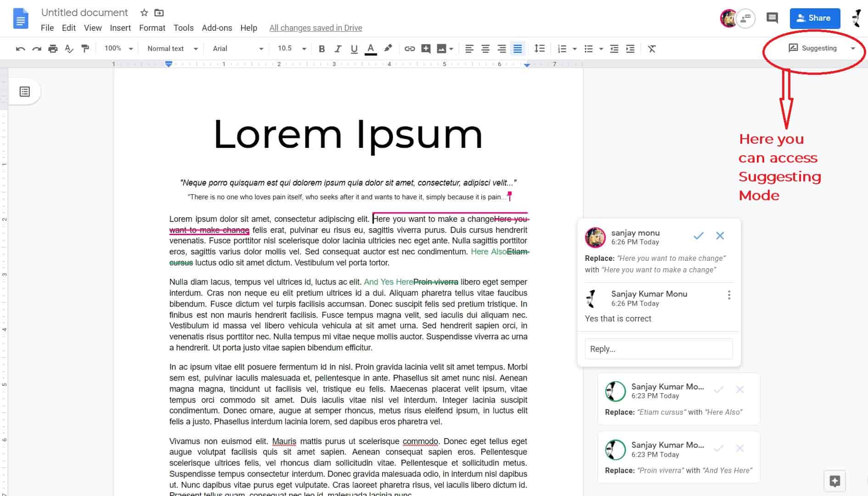Open the zoom 100% dropdown

[x=118, y=49]
